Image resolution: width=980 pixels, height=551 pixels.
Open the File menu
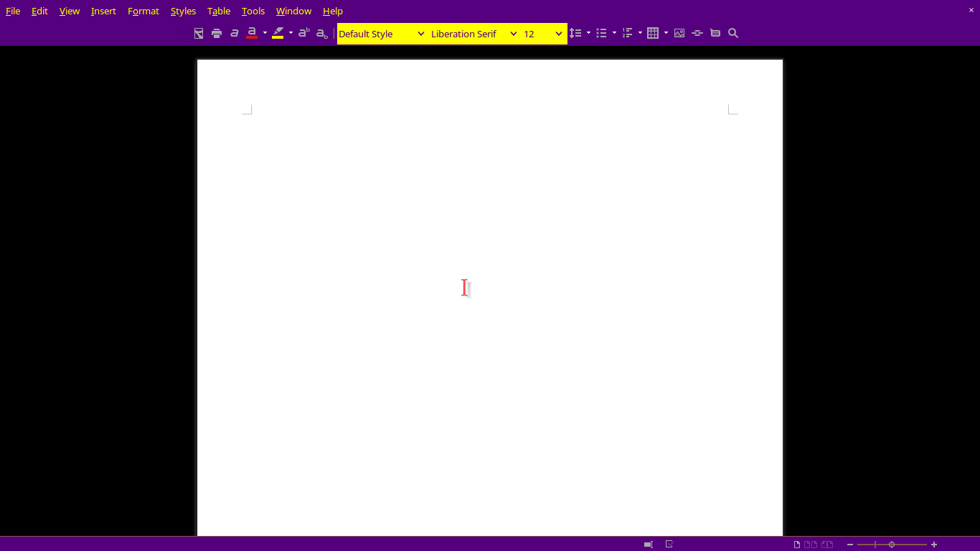(13, 11)
